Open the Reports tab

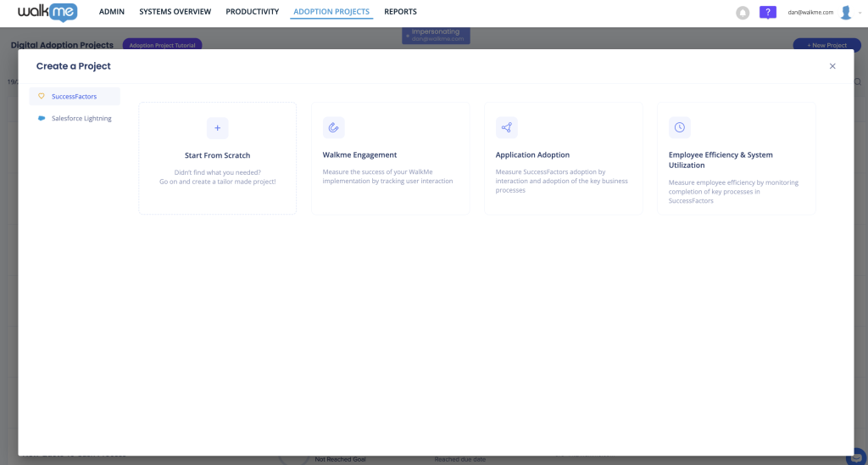pos(400,12)
